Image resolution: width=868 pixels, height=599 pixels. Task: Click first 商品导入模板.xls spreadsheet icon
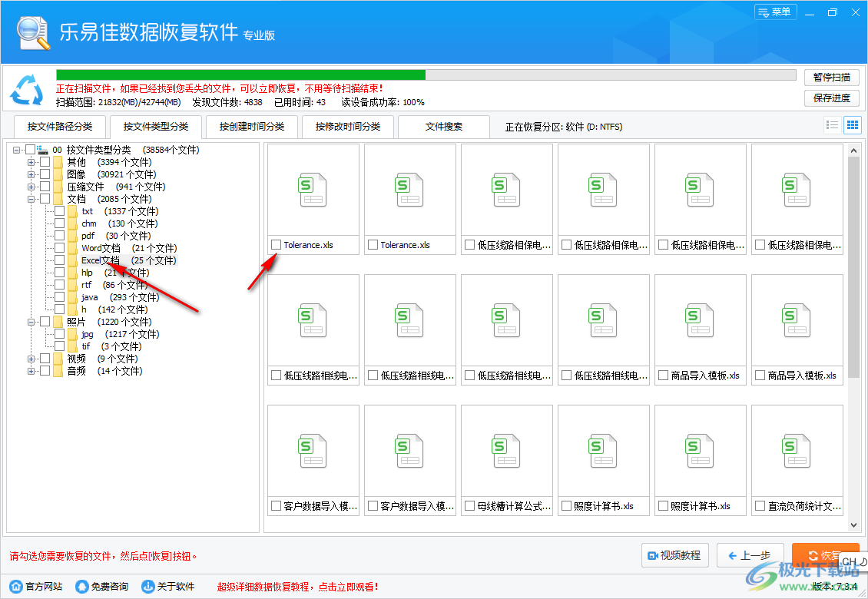point(701,320)
